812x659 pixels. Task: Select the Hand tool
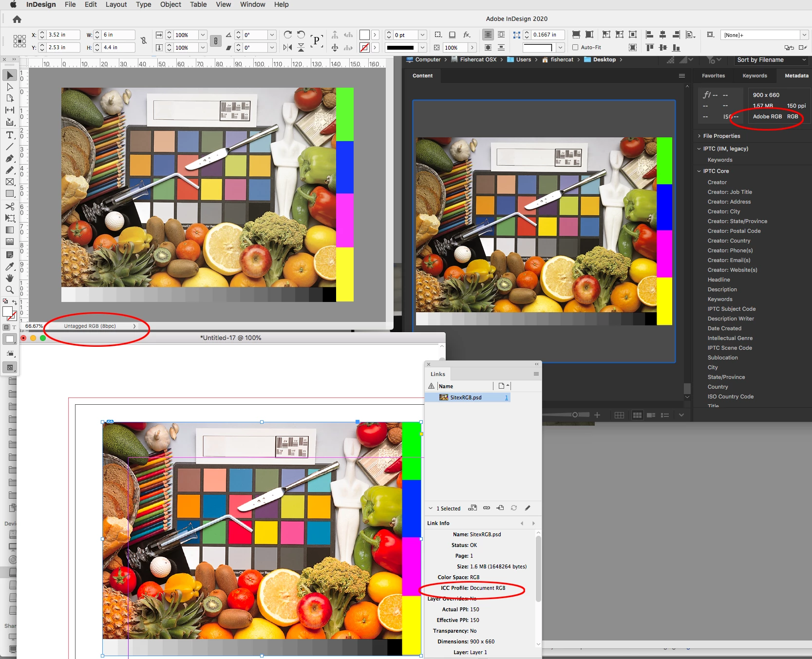click(x=10, y=278)
